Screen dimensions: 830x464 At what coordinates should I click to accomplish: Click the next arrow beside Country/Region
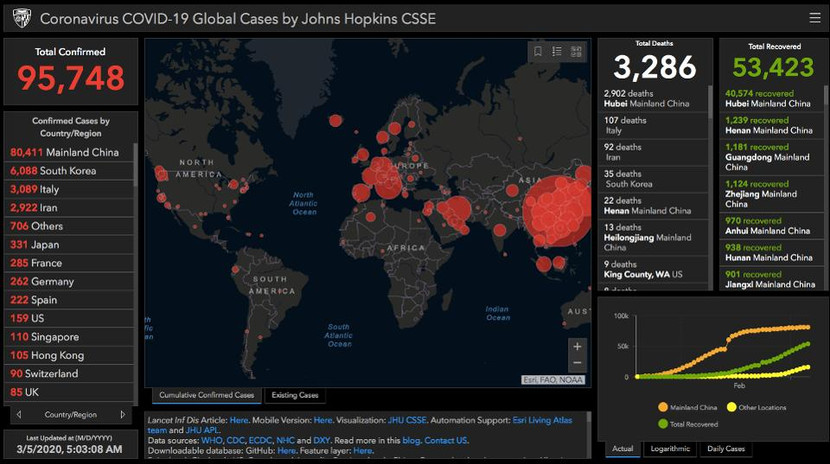(x=123, y=414)
